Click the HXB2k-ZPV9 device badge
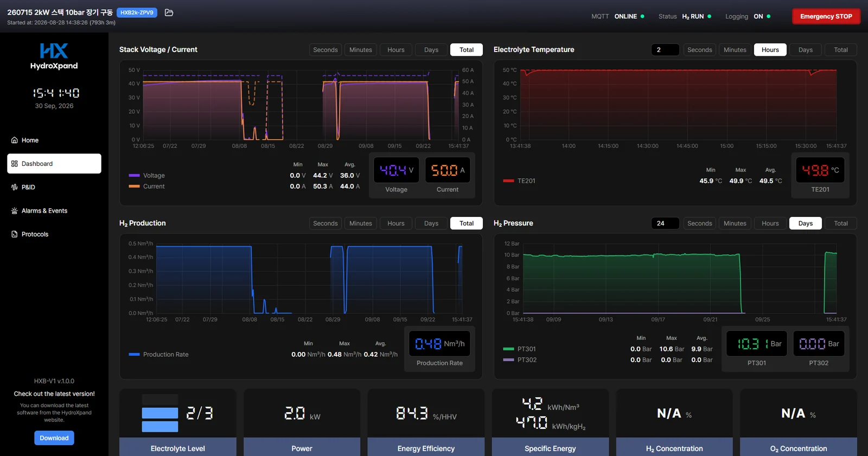The width and height of the screenshot is (868, 456). tap(137, 12)
